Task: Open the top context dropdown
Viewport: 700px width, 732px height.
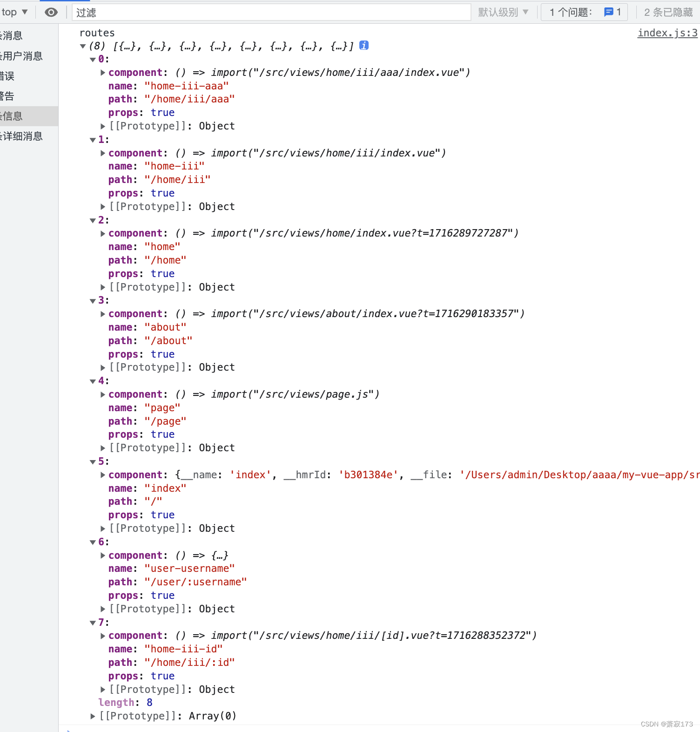Action: click(x=14, y=12)
